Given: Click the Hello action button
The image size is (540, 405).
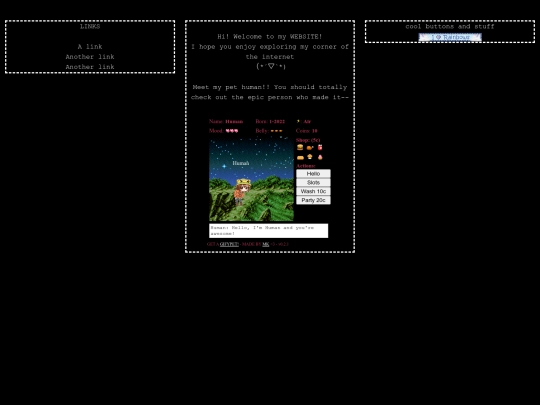Looking at the screenshot, I should (313, 174).
